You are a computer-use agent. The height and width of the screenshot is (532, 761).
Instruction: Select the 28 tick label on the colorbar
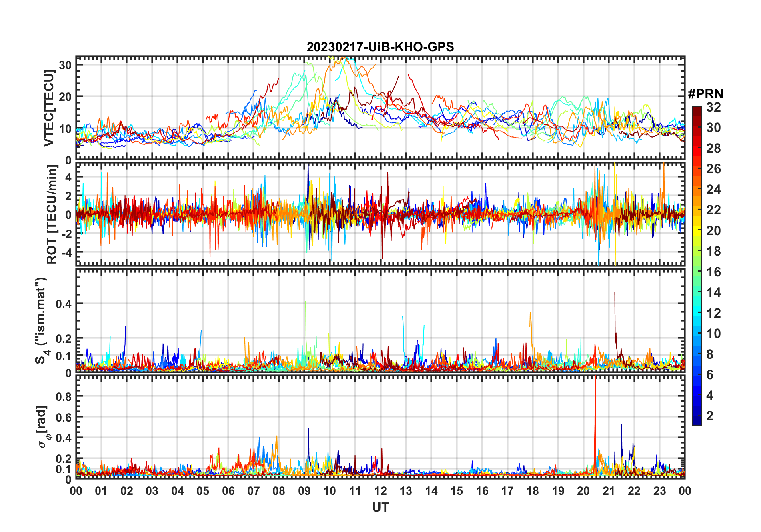[x=713, y=148]
